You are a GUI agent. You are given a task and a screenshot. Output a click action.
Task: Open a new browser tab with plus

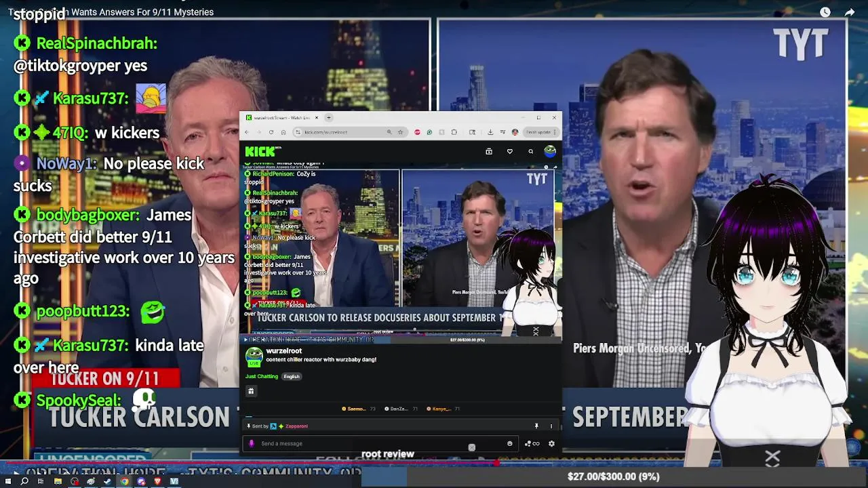click(329, 118)
